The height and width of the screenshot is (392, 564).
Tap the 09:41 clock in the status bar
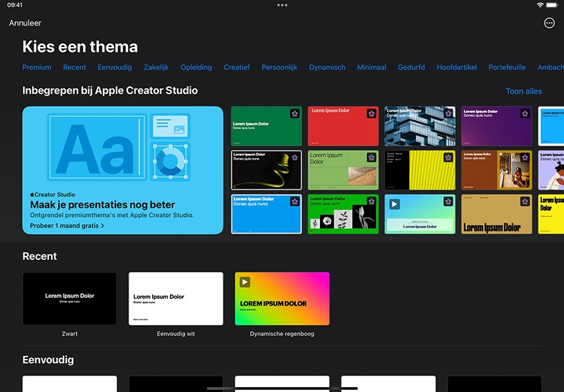15,5
